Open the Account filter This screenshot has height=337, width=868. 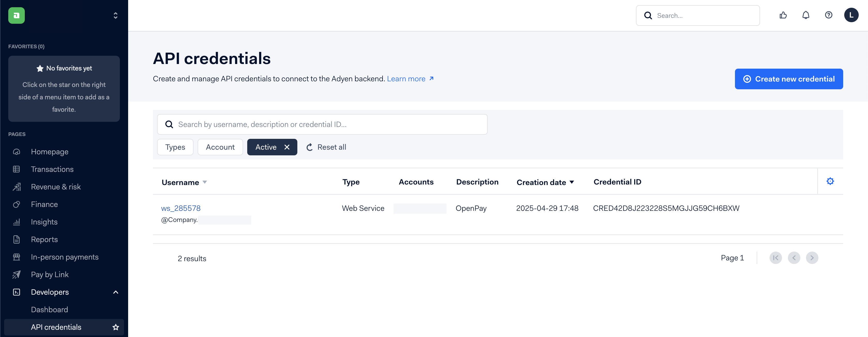click(220, 147)
